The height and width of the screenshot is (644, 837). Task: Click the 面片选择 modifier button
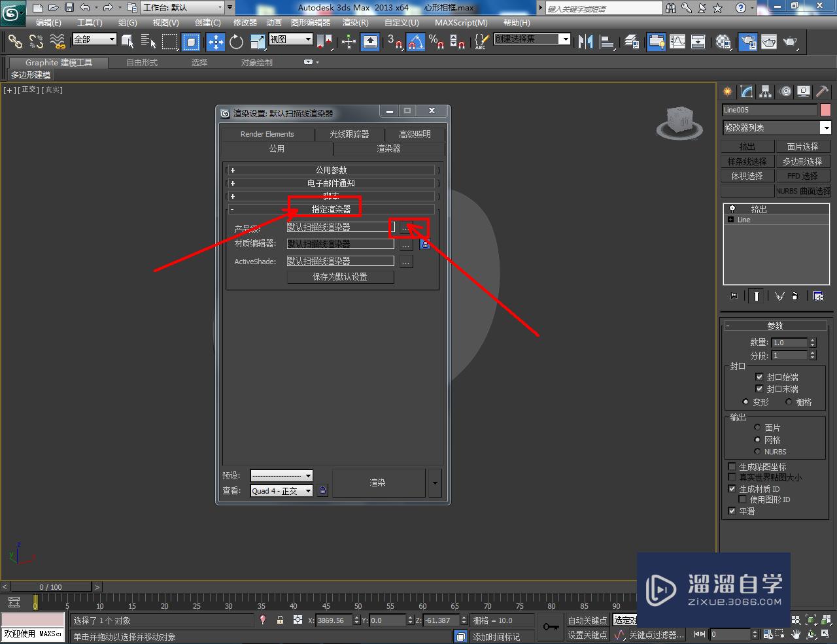tap(803, 146)
